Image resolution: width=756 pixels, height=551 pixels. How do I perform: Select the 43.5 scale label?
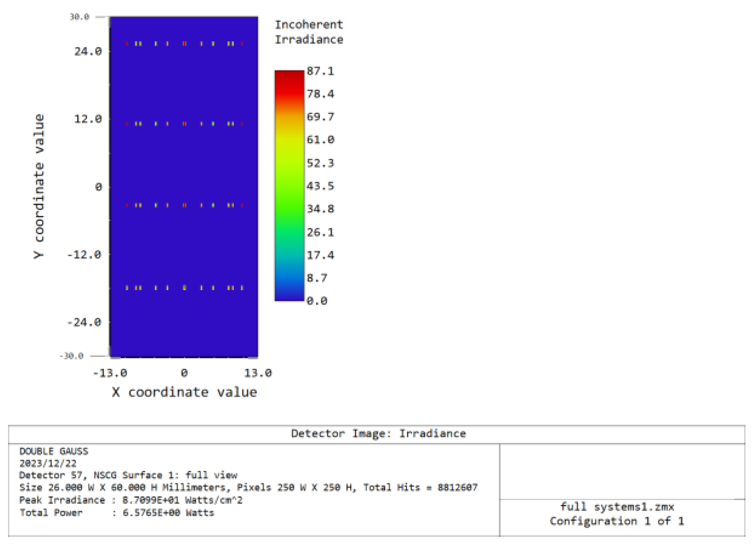(320, 186)
